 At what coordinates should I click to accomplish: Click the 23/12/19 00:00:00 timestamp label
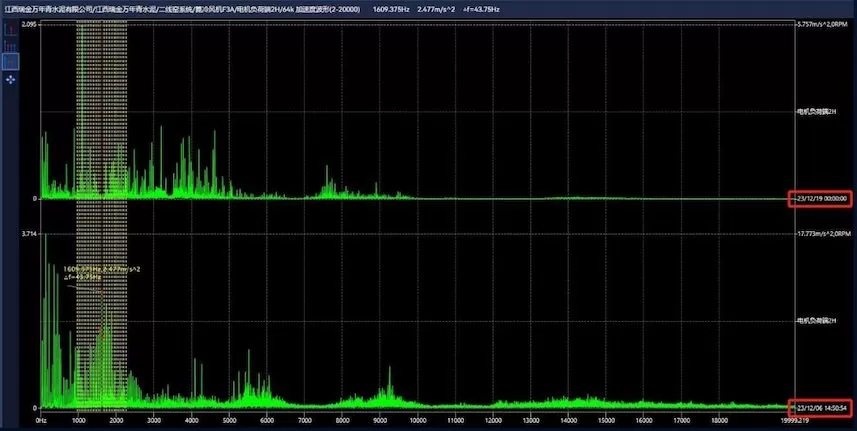821,199
